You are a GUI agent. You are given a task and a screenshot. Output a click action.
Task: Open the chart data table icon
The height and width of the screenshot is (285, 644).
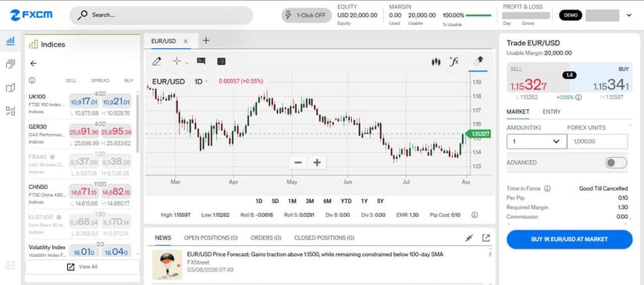pos(222,62)
